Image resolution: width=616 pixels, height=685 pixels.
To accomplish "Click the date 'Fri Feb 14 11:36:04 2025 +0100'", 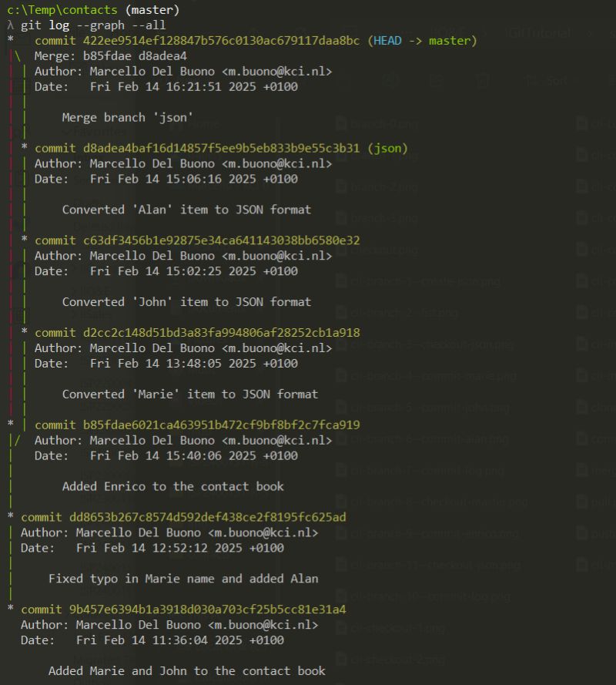I will [x=180, y=640].
